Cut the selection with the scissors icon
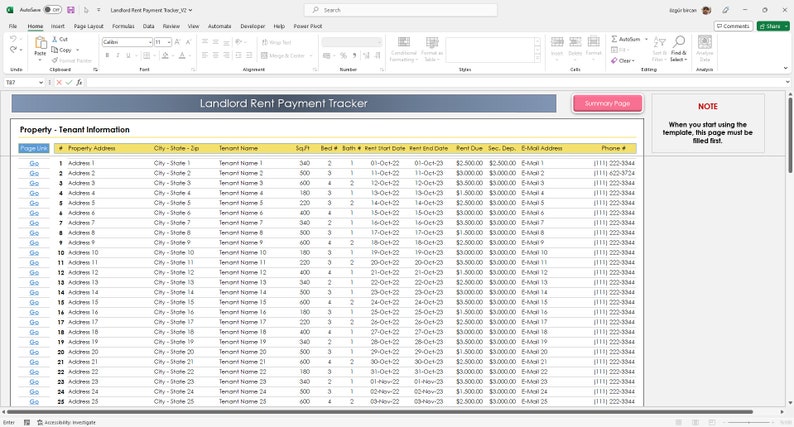794x427 pixels. [x=55, y=39]
